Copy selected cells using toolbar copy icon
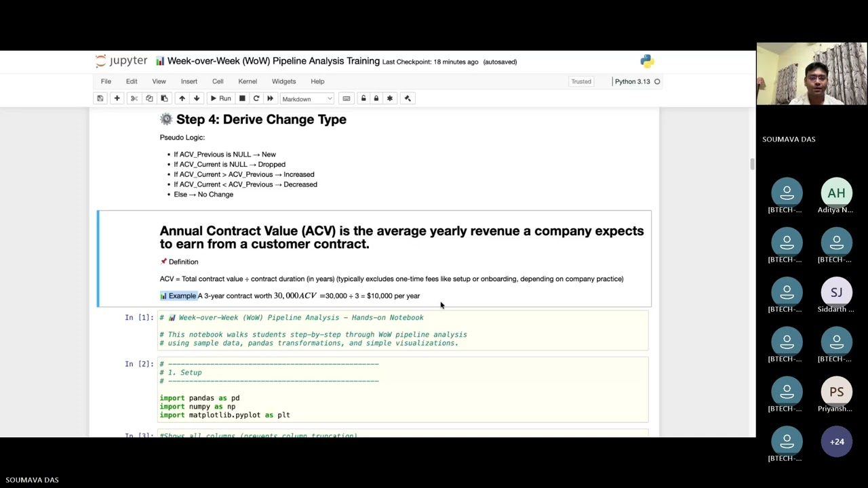Viewport: 868px width, 488px height. [149, 98]
